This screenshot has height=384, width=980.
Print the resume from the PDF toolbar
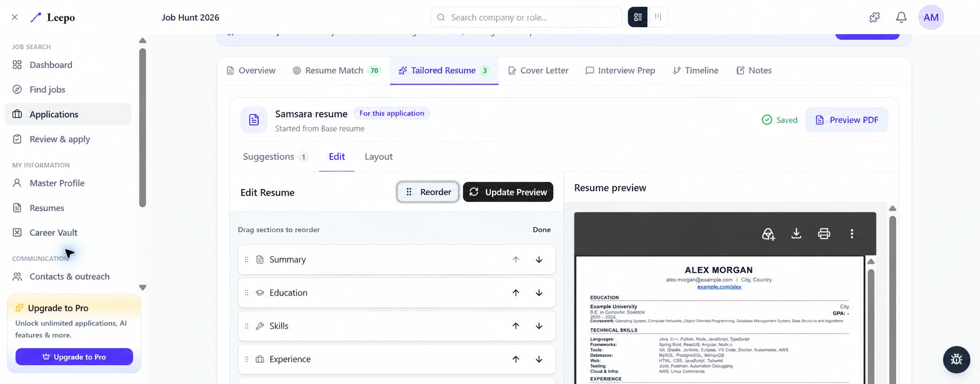click(824, 234)
